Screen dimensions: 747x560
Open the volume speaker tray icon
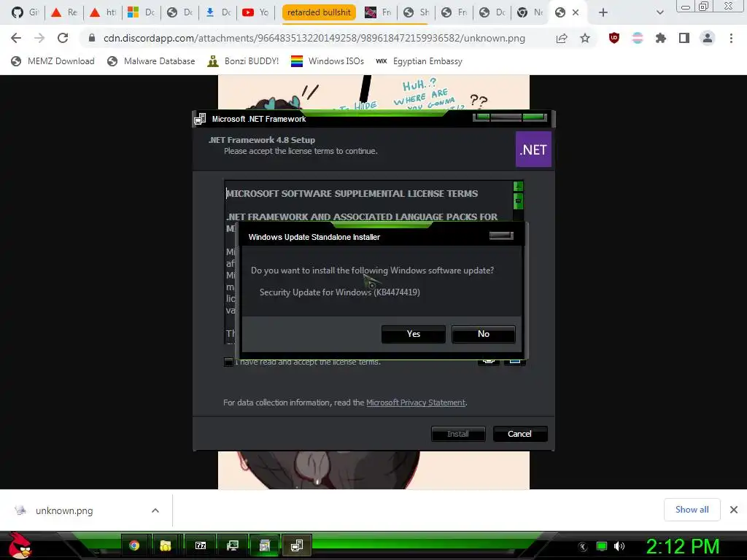point(619,546)
